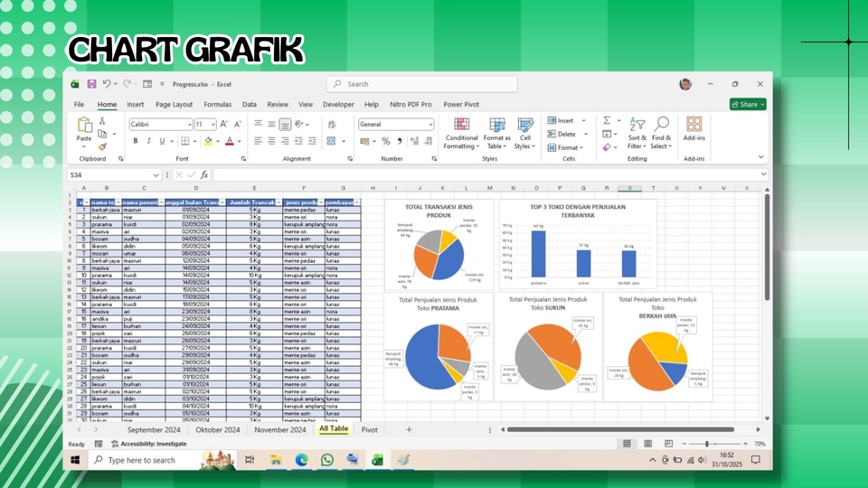Click the green Share button

coord(747,104)
